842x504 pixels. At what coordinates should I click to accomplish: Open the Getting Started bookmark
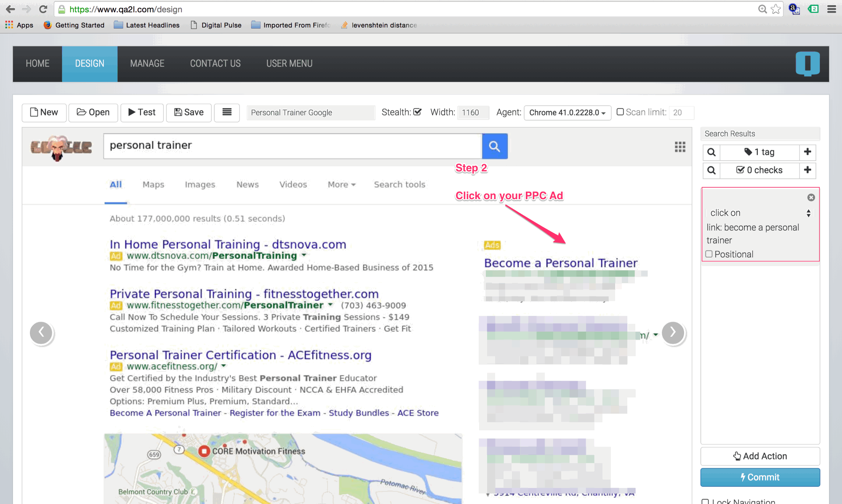click(x=74, y=25)
